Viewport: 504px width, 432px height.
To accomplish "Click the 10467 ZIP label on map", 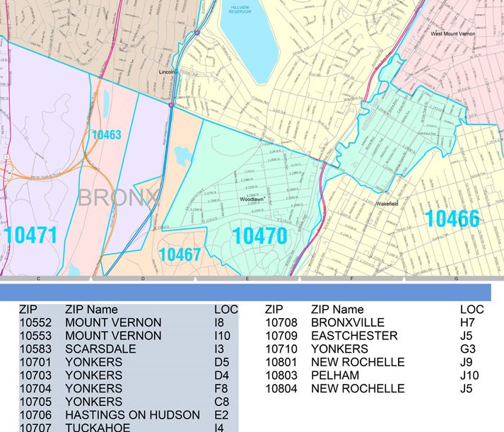I will (180, 255).
